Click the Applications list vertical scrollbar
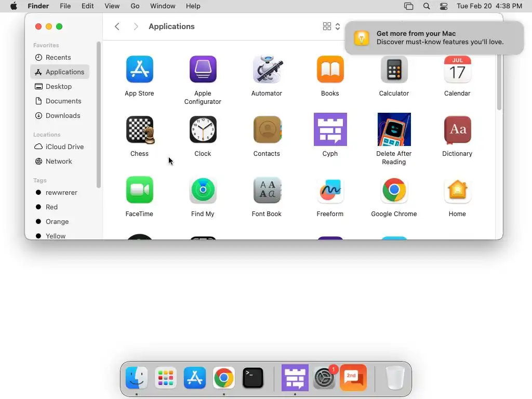The height and width of the screenshot is (399, 532). [x=499, y=82]
